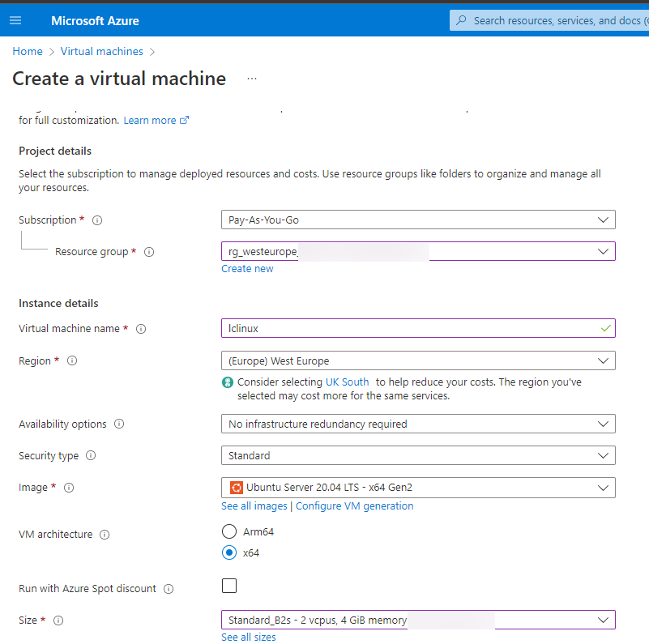
Task: Click the Azure Spot discount info icon
Action: (x=169, y=589)
